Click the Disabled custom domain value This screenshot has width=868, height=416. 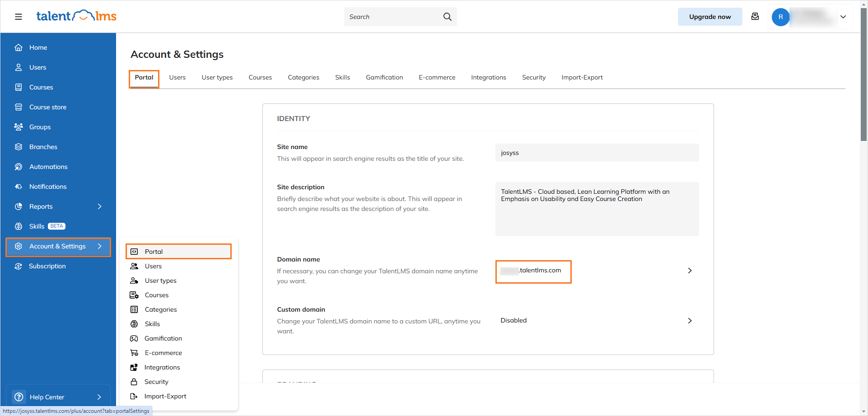pos(513,321)
